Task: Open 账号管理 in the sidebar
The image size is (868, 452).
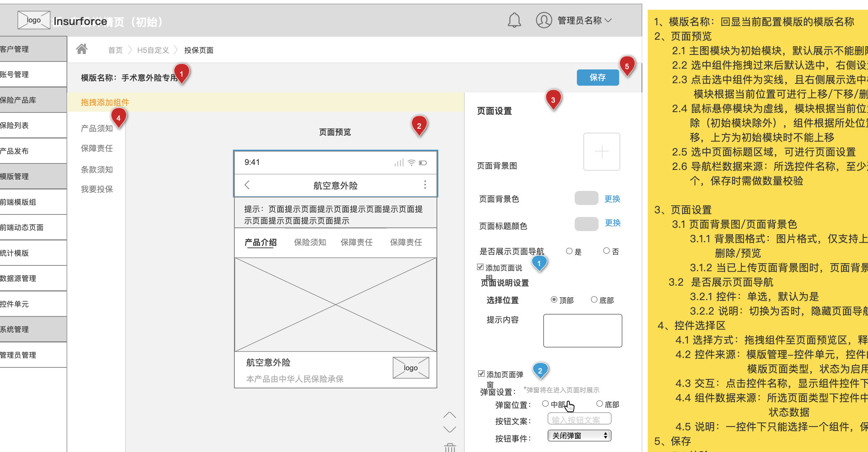Action: (x=33, y=74)
